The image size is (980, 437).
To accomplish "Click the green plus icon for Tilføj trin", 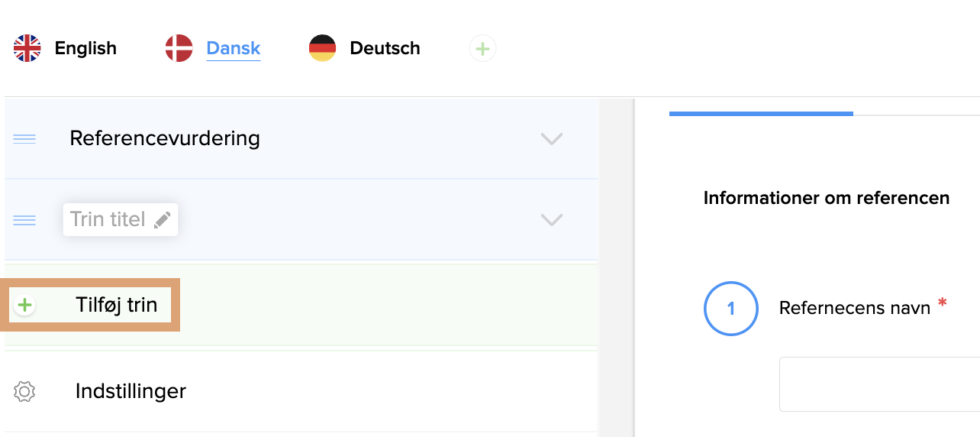I will tap(25, 306).
